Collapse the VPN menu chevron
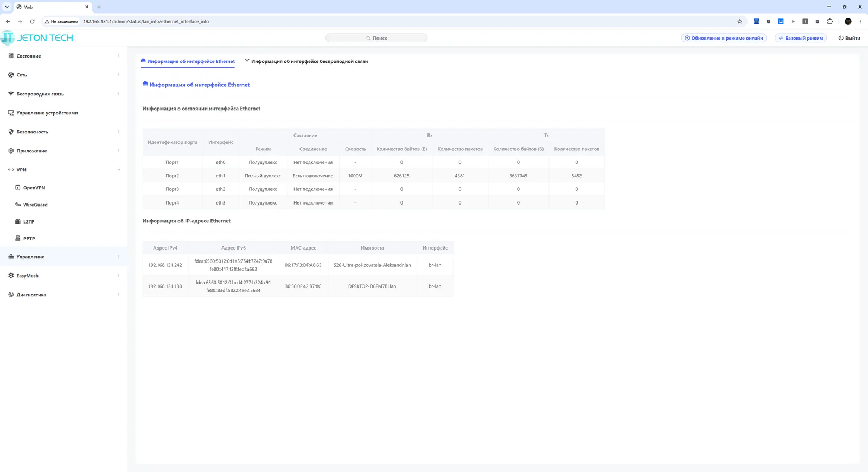Image resolution: width=868 pixels, height=472 pixels. (x=119, y=170)
